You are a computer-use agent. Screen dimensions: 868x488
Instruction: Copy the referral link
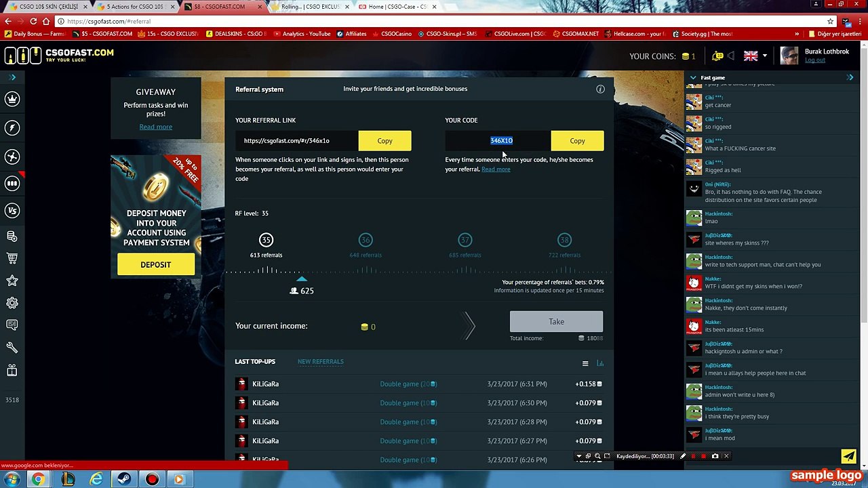pos(384,140)
